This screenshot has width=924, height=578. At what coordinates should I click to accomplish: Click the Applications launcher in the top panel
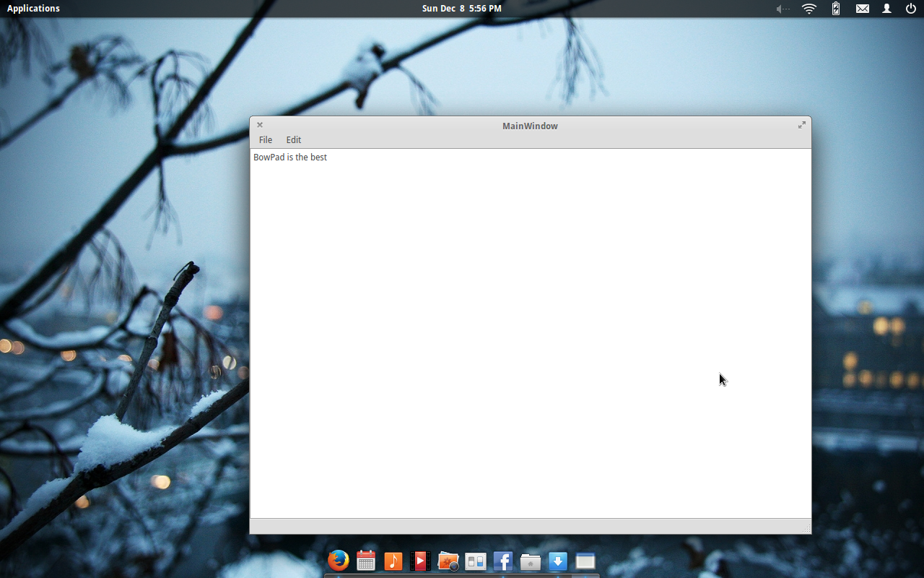pyautogui.click(x=33, y=9)
